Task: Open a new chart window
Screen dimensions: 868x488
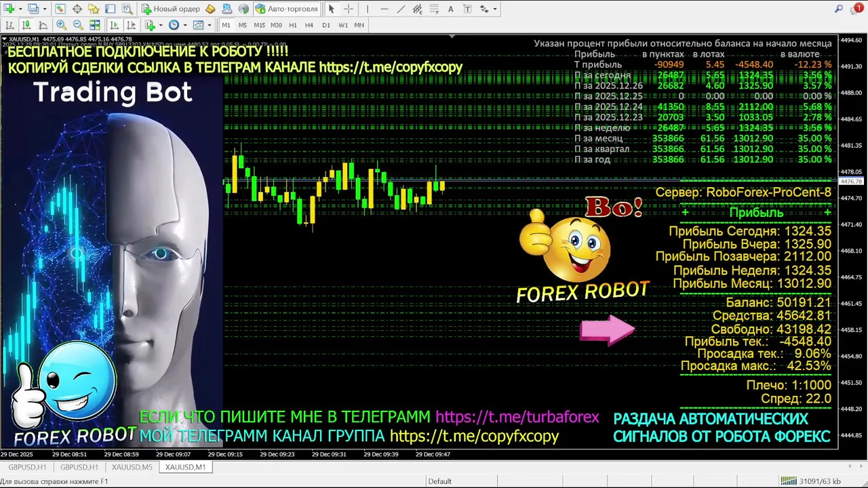Action: (9, 9)
